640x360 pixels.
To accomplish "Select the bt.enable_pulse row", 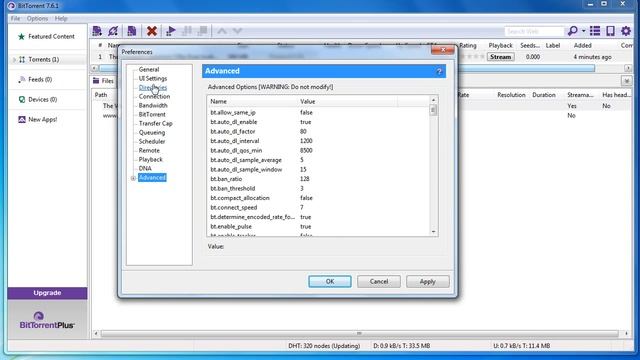I will click(x=318, y=227).
